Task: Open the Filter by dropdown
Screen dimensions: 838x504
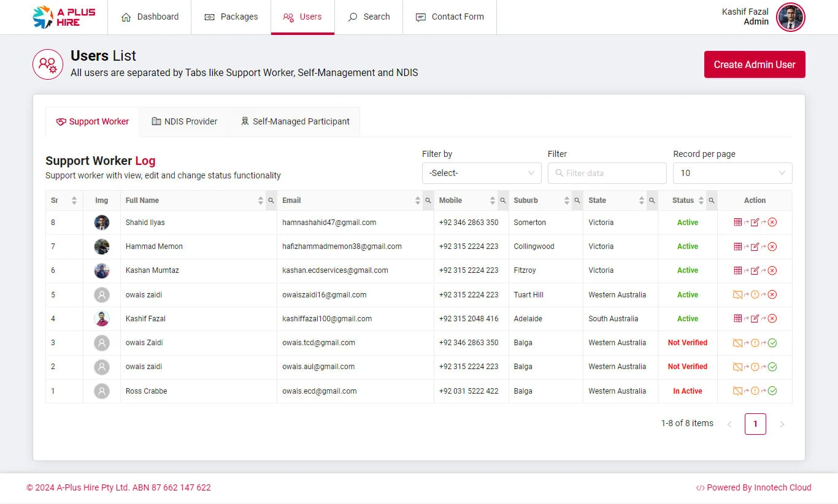Action: (x=482, y=173)
